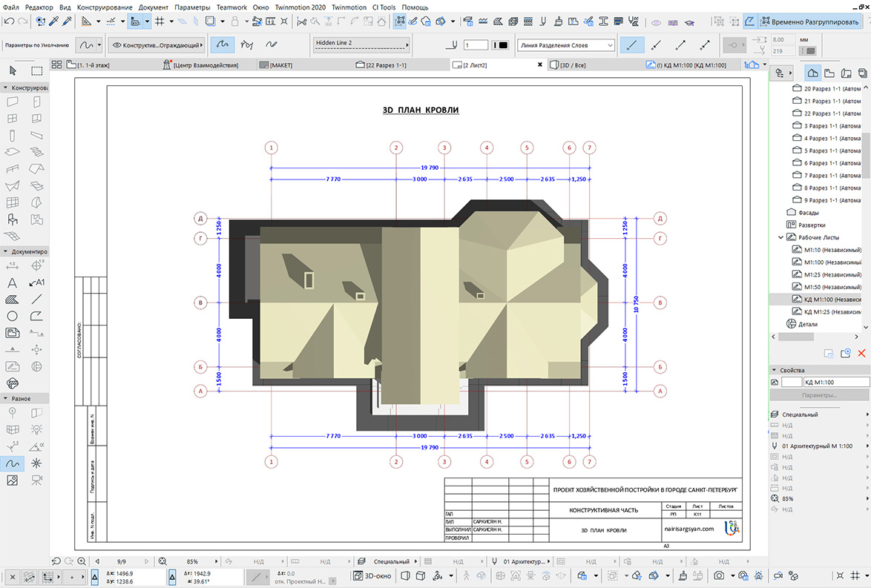871x588 pixels.
Task: Click the navigator horizontal scrollbar
Action: pyautogui.click(x=795, y=337)
